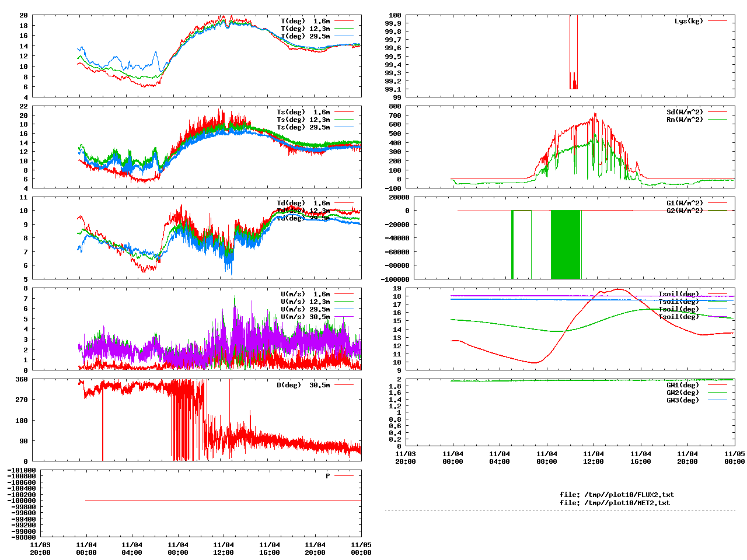Click the 'G1(W/m^2)' legend label
This screenshot has width=747, height=560.
(685, 203)
